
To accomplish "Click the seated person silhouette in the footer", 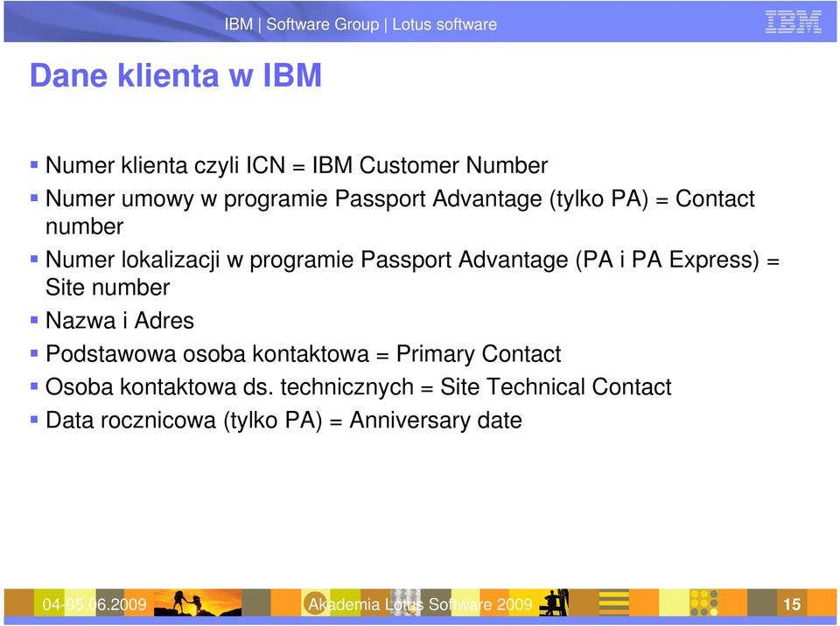I will tap(555, 603).
